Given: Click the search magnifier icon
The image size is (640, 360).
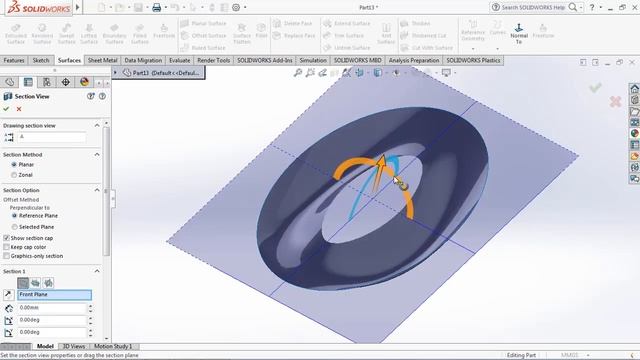Looking at the screenshot, I should (x=573, y=7).
